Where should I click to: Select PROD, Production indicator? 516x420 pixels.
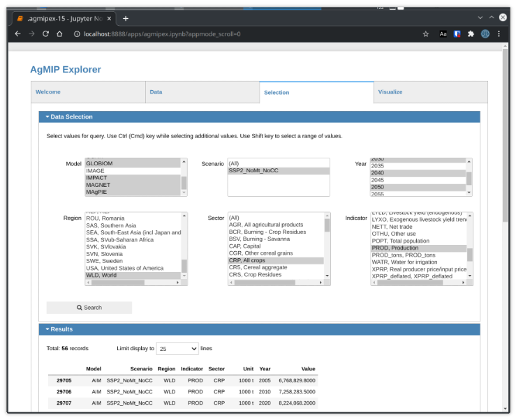click(418, 248)
